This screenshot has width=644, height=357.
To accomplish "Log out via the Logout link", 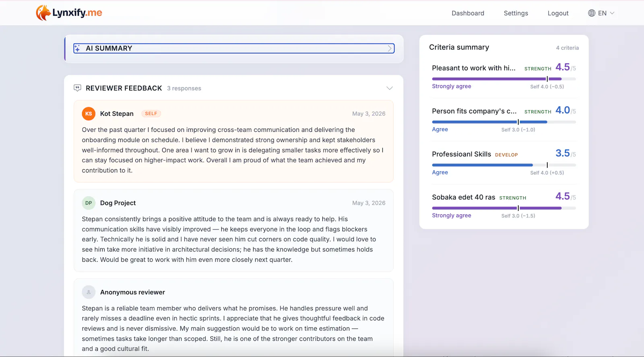I will coord(558,13).
